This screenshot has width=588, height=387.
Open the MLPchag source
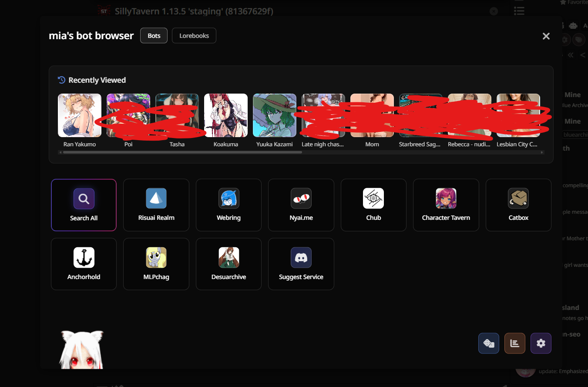[156, 264]
